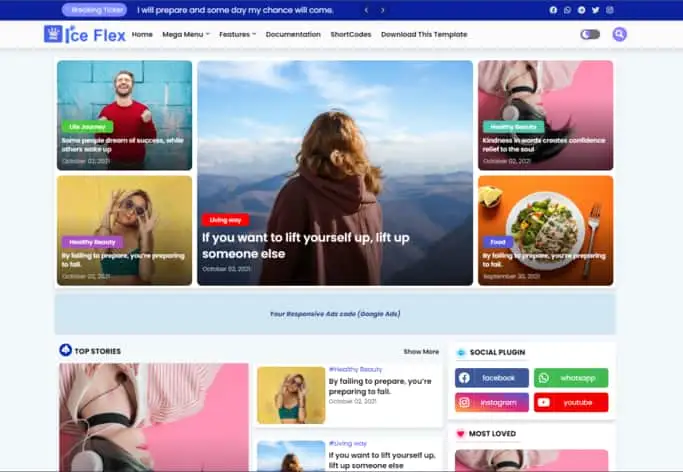This screenshot has width=683, height=472.
Task: Open Instagram icon in top bar
Action: [x=610, y=10]
